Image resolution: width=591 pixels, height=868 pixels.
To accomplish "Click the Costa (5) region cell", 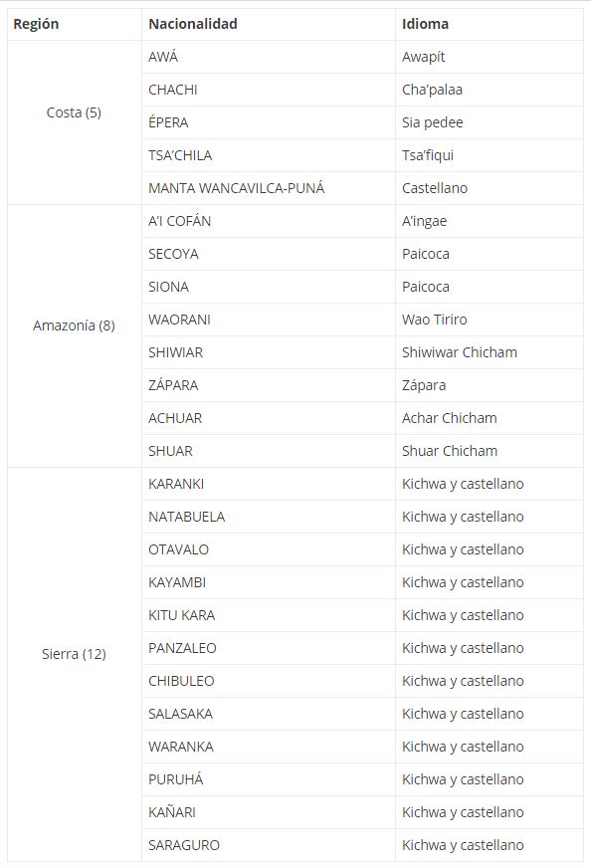I will (75, 122).
